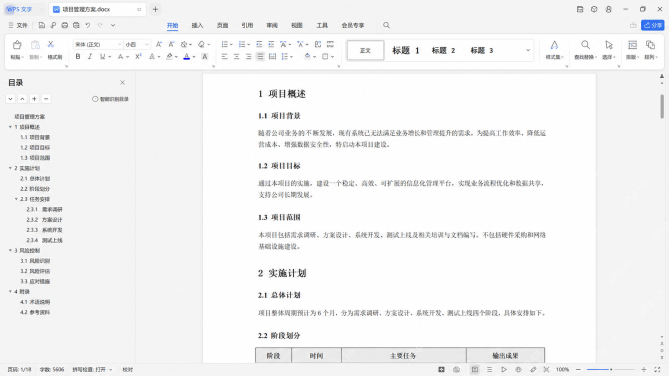Open the 开始 ribbon tab
Image resolution: width=669 pixels, height=376 pixels.
click(172, 26)
